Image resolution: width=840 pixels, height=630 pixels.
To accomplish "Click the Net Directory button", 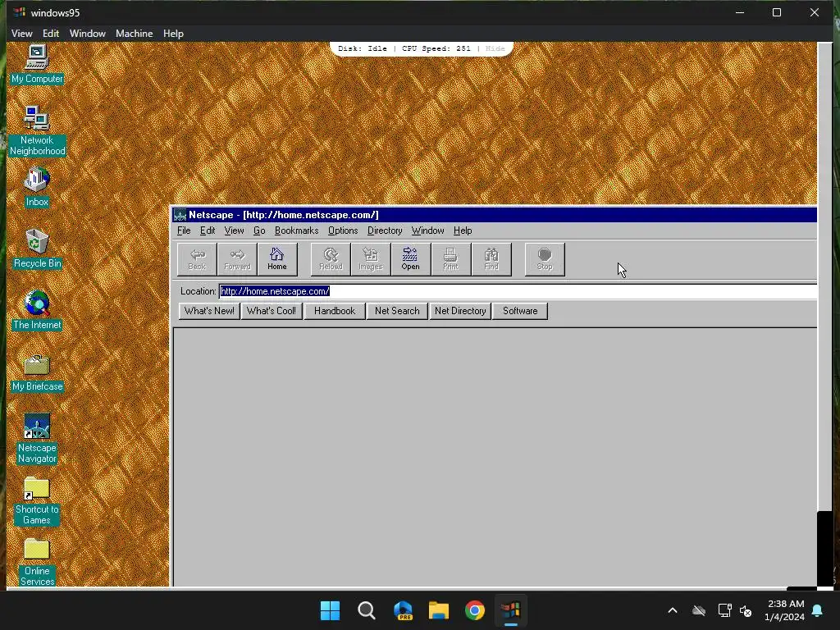I will pyautogui.click(x=459, y=311).
